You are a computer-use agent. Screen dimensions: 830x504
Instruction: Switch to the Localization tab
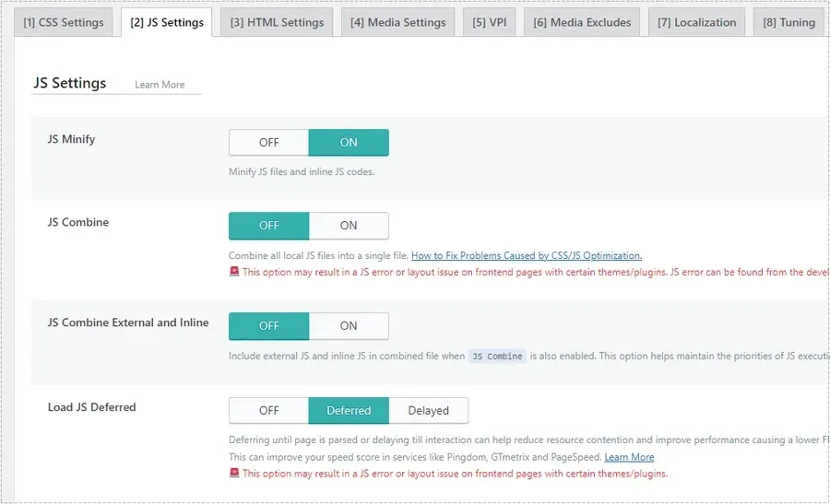696,22
